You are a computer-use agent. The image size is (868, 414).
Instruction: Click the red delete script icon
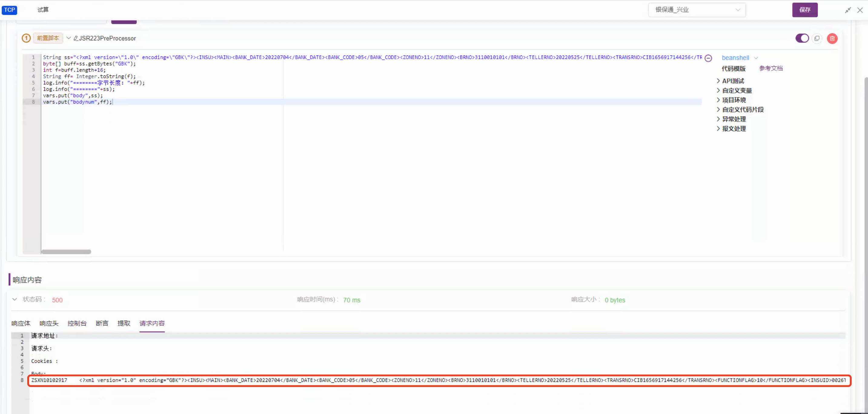click(832, 38)
